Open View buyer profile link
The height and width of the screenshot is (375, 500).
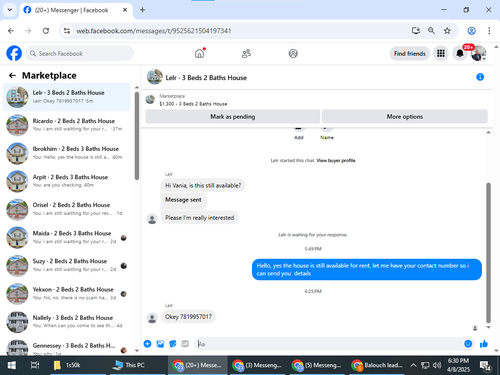336,160
